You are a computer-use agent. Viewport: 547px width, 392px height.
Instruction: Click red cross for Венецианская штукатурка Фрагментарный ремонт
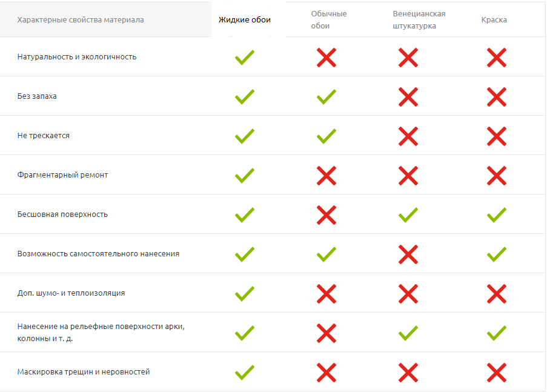pos(408,176)
